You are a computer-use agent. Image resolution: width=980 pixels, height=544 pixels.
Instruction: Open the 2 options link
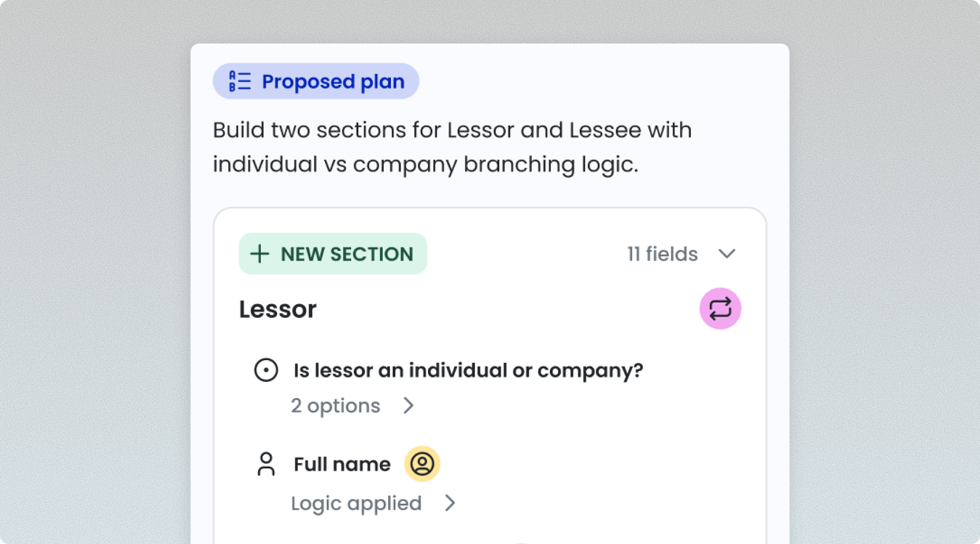coord(335,406)
